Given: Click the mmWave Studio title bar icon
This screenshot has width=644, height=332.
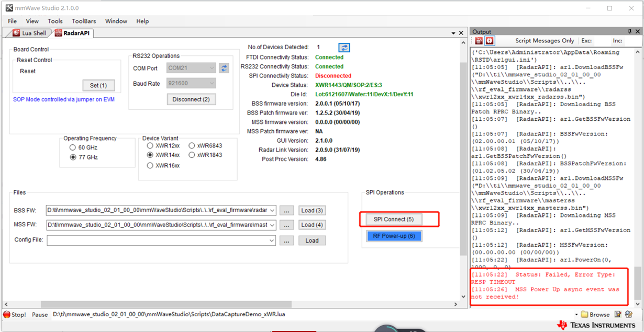Looking at the screenshot, I should click(x=9, y=8).
